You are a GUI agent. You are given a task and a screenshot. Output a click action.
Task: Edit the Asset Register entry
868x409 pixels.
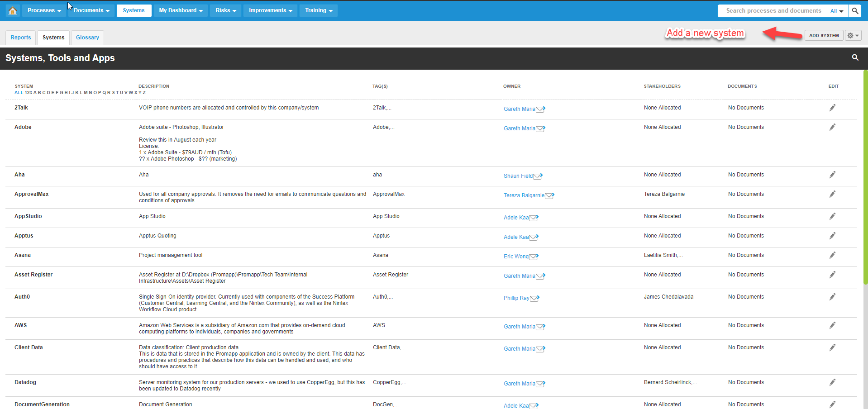(832, 275)
